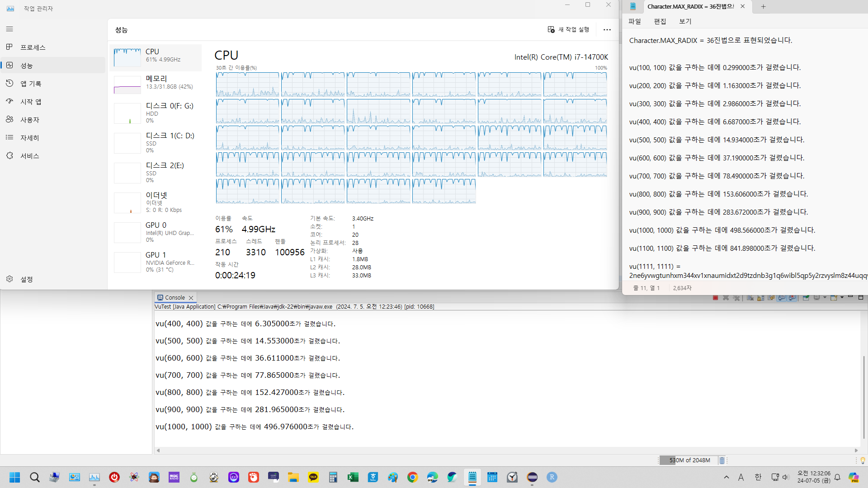Click the garbage collector trash icon

point(722,460)
